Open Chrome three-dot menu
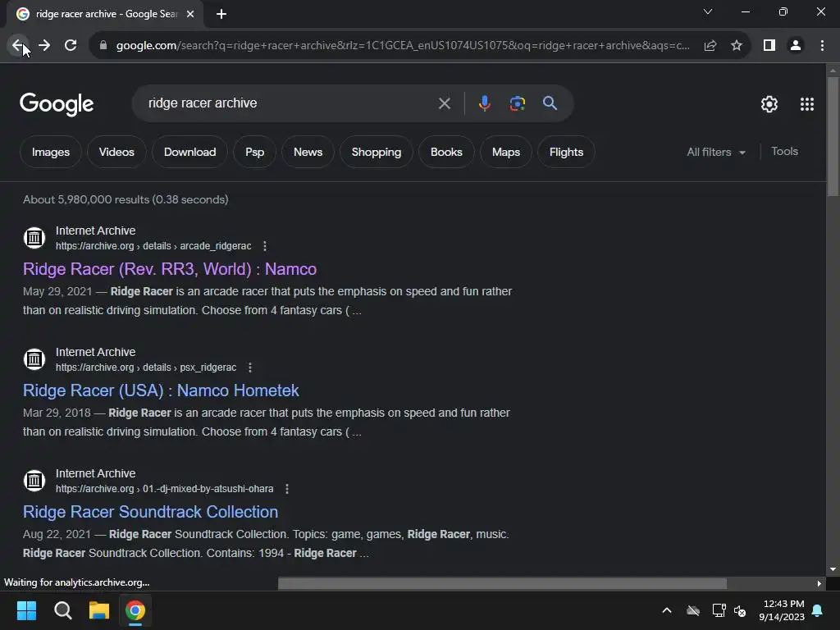 point(822,46)
